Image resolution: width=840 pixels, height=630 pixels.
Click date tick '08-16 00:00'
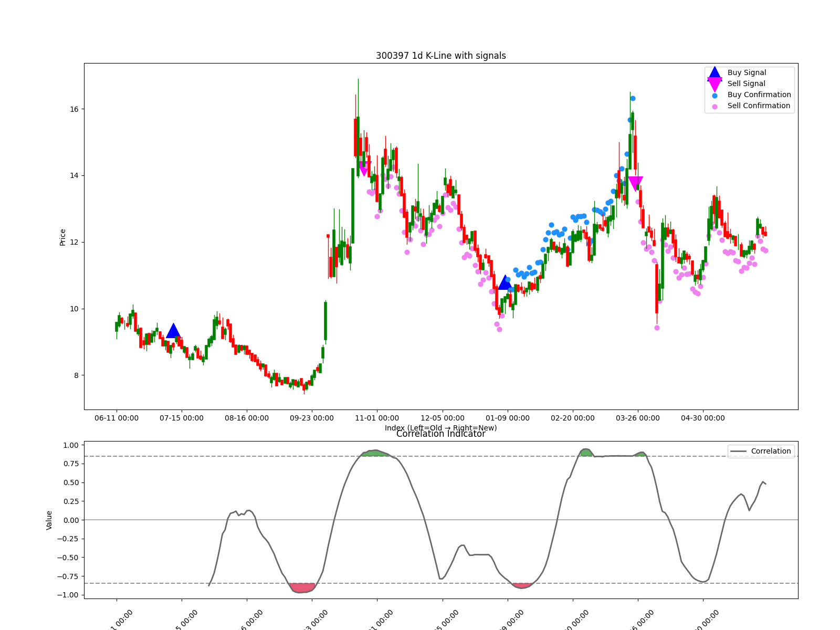point(247,418)
